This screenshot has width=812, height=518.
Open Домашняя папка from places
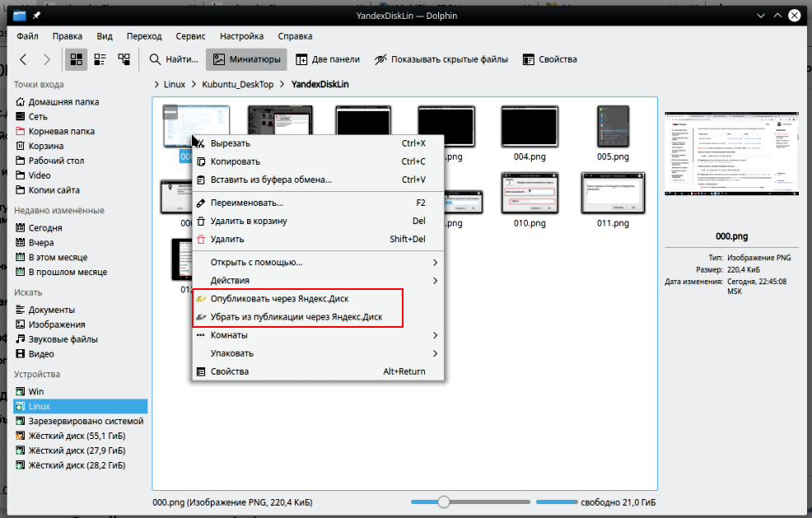point(63,101)
